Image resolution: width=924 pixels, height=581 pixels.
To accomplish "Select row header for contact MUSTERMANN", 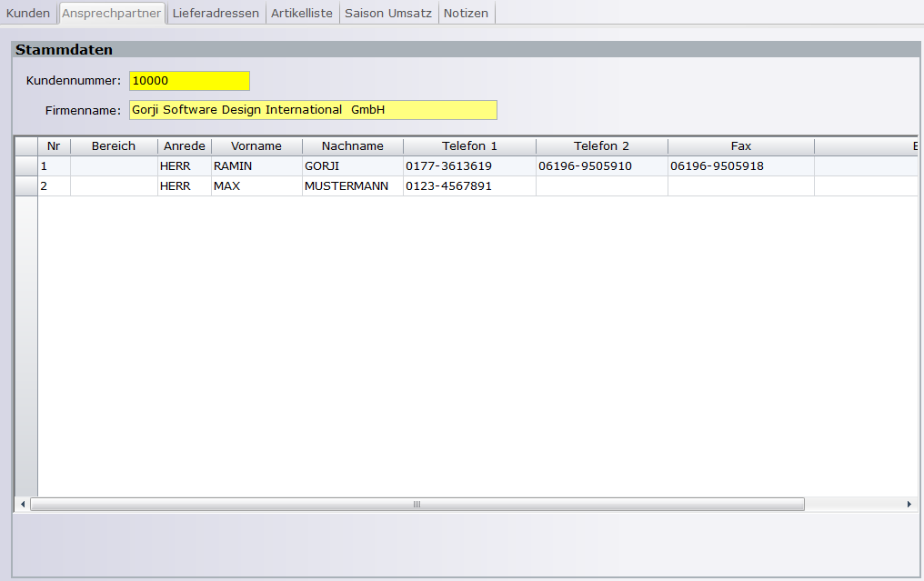I will 26,186.
